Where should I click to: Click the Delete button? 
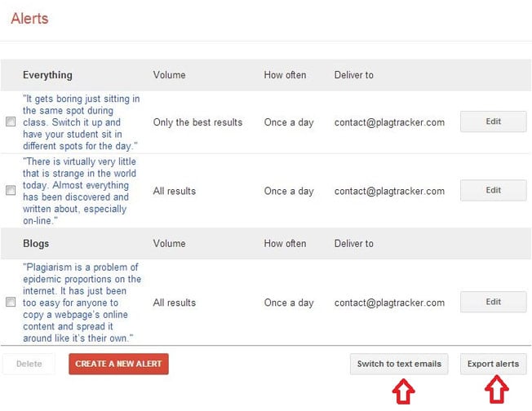pos(29,364)
